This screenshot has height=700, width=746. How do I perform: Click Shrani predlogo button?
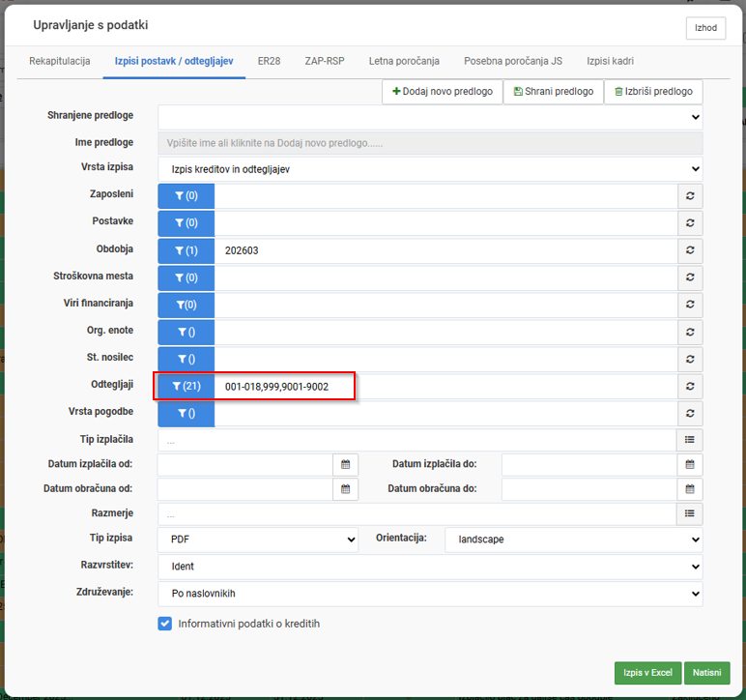pos(554,91)
